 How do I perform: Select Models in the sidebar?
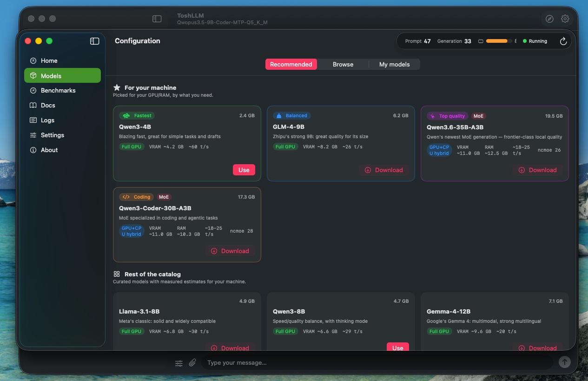point(62,75)
